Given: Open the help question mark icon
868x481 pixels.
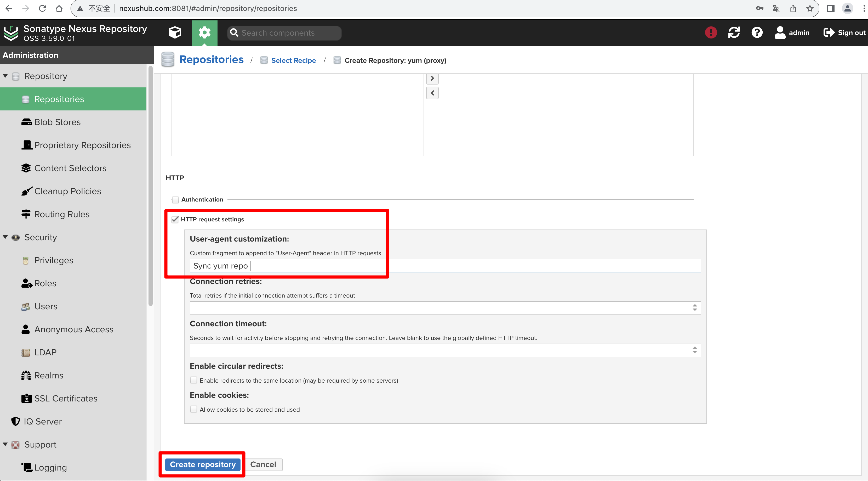Looking at the screenshot, I should pos(757,33).
